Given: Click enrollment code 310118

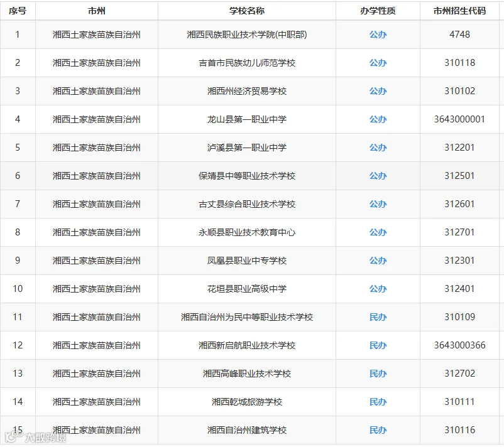Looking at the screenshot, I should click(x=459, y=63).
